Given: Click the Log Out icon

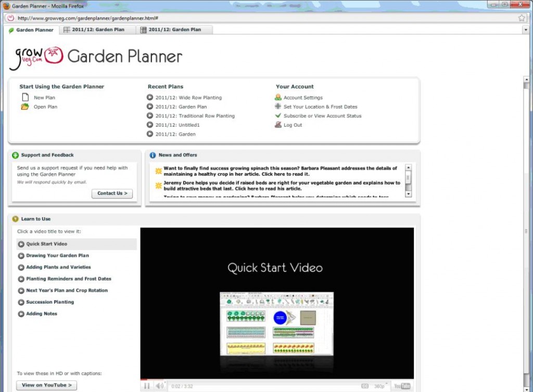Looking at the screenshot, I should [x=278, y=125].
